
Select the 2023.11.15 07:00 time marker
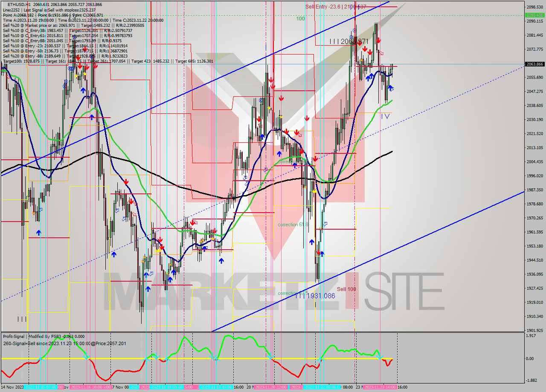41,387
